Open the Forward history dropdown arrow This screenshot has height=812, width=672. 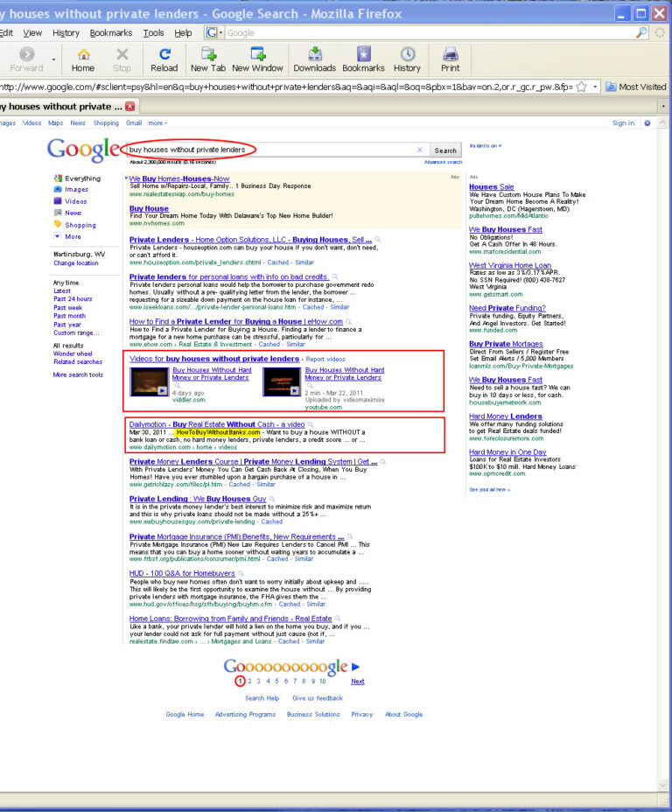coord(53,60)
